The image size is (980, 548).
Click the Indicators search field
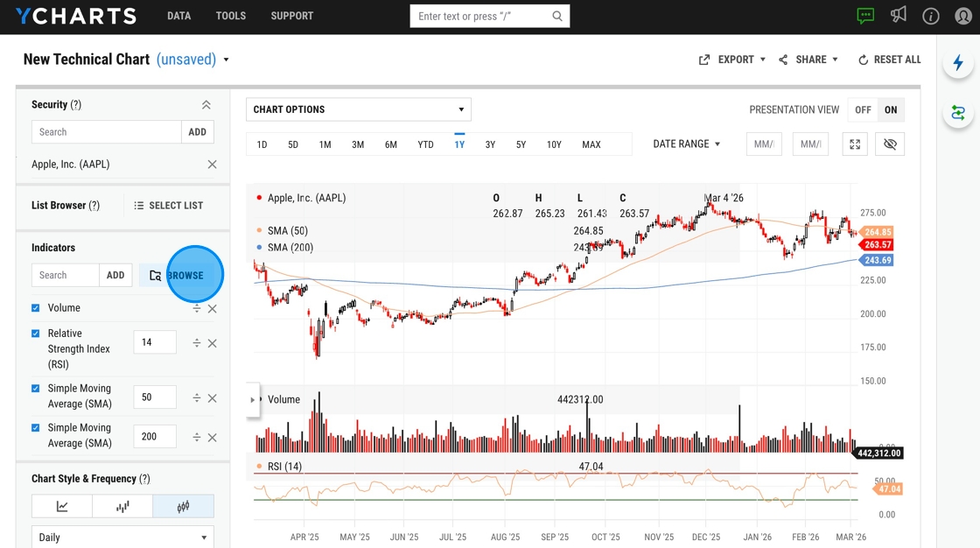pos(66,275)
